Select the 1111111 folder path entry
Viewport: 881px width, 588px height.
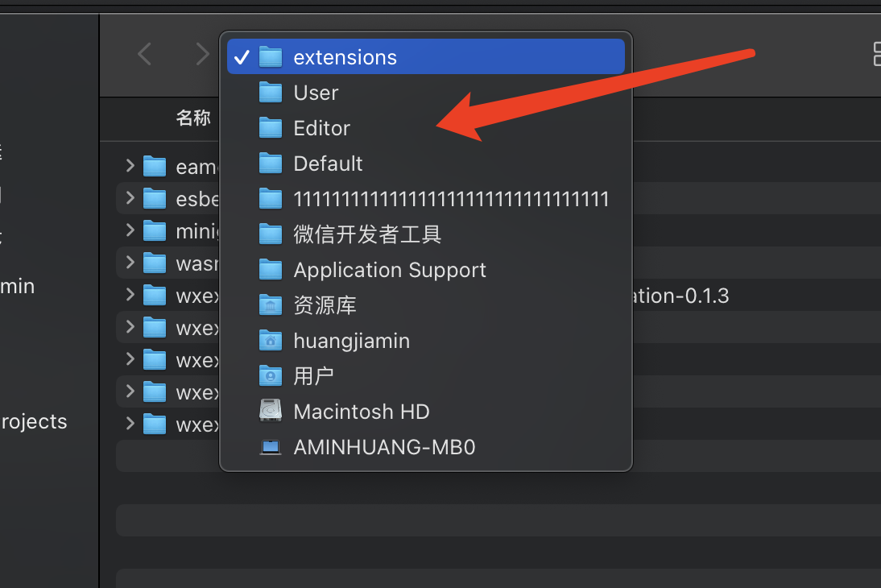click(450, 199)
